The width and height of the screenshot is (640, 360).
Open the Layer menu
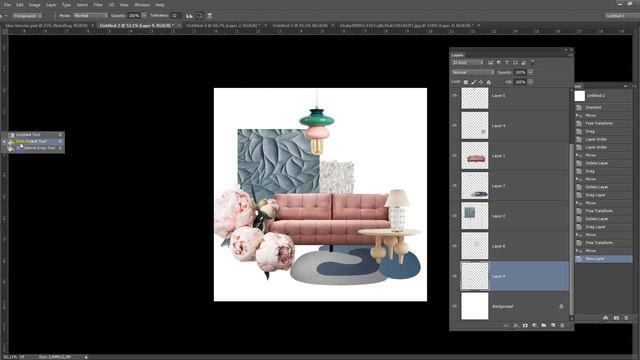(x=51, y=5)
